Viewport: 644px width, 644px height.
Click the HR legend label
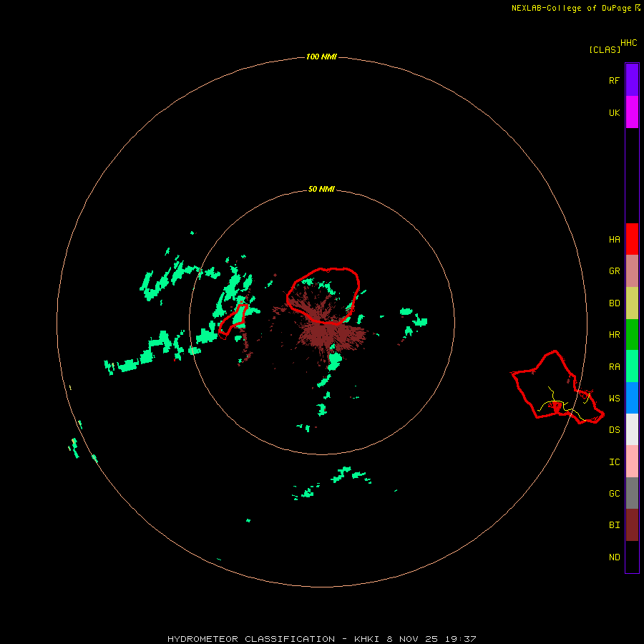click(614, 335)
